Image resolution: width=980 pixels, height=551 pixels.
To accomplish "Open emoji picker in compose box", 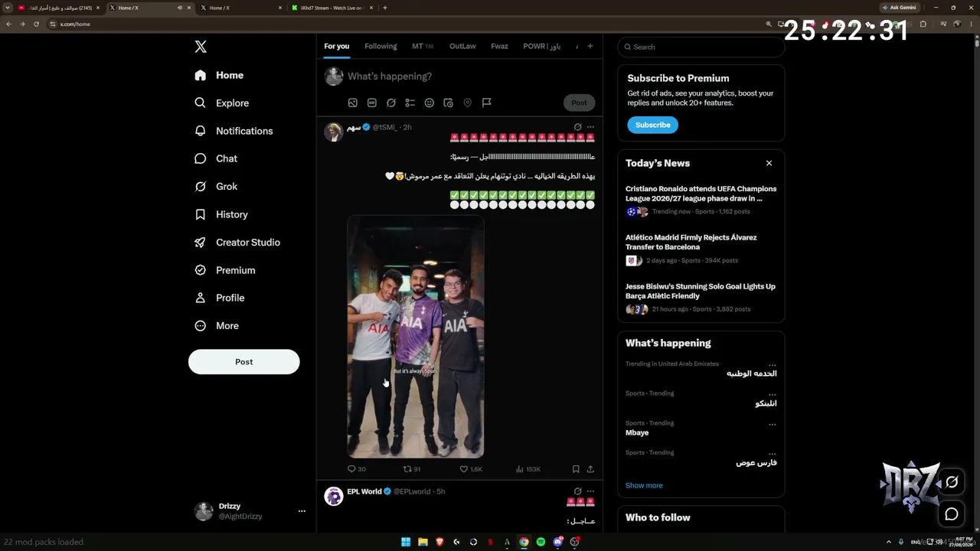I will pyautogui.click(x=430, y=103).
